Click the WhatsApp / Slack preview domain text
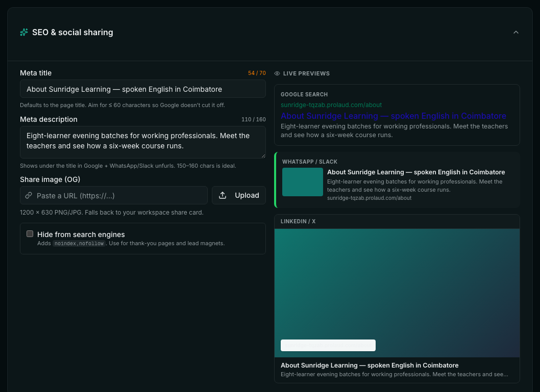This screenshot has width=540, height=392. coord(369,198)
